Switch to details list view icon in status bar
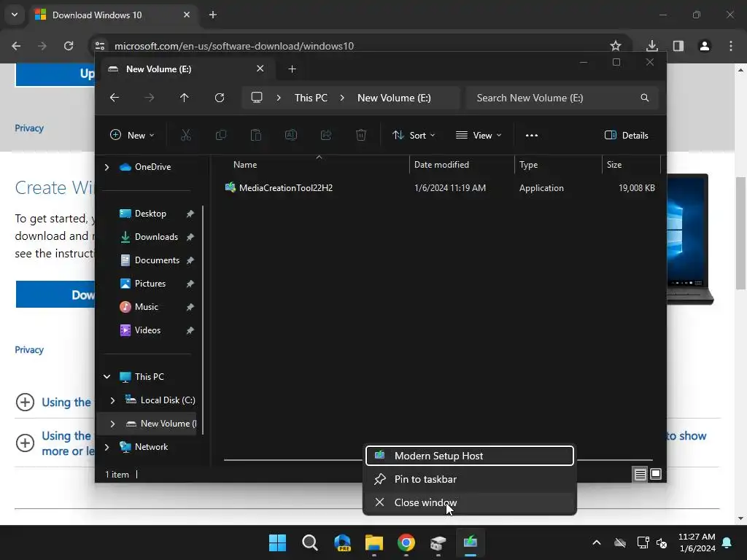Viewport: 747px width, 560px height. (x=640, y=474)
